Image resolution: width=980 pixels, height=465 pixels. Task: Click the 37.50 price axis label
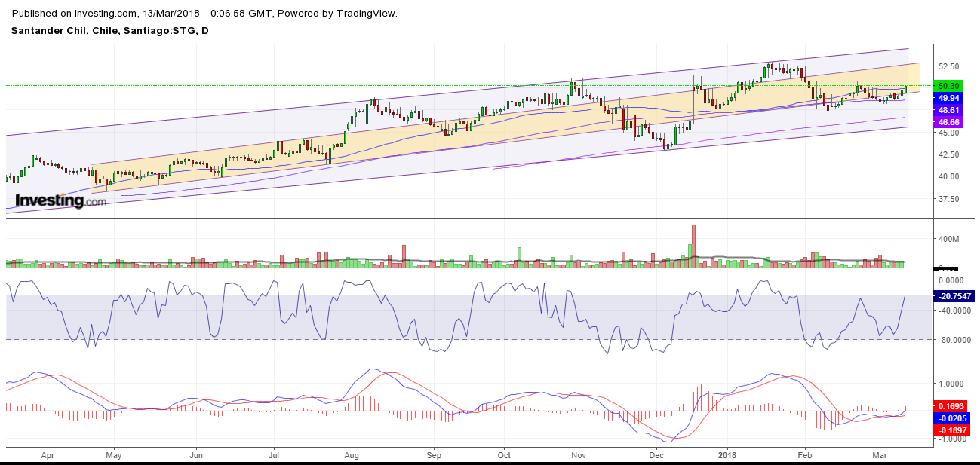click(949, 199)
